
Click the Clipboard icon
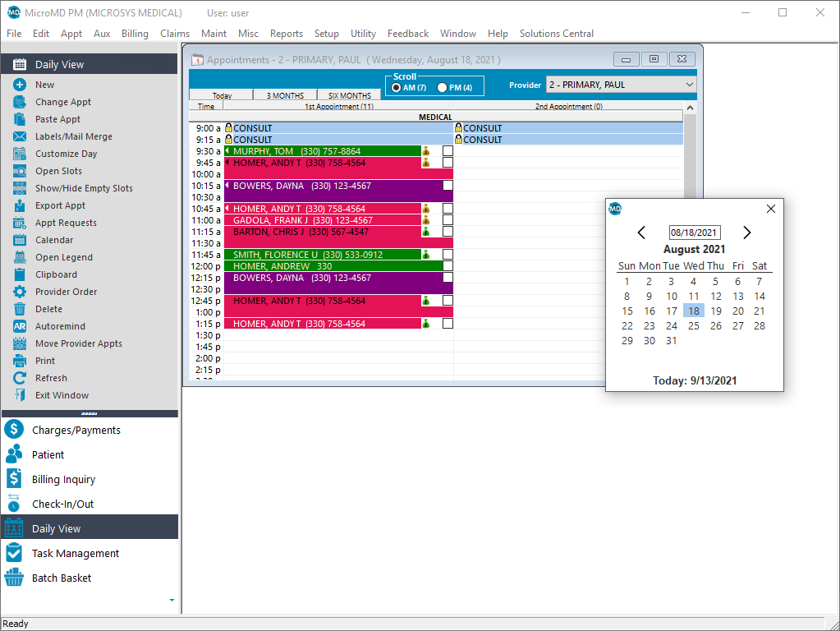tap(20, 274)
